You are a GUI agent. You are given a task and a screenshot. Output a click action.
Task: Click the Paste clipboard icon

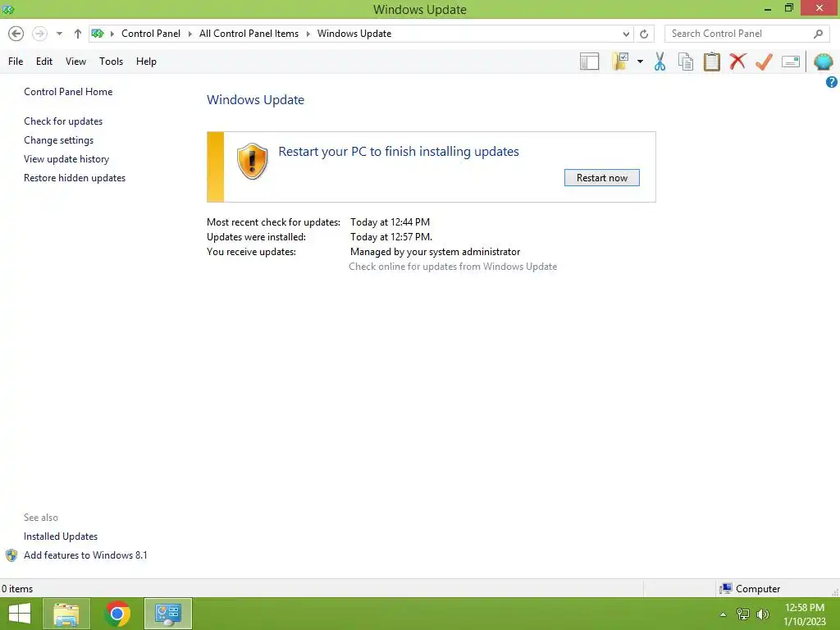[712, 62]
